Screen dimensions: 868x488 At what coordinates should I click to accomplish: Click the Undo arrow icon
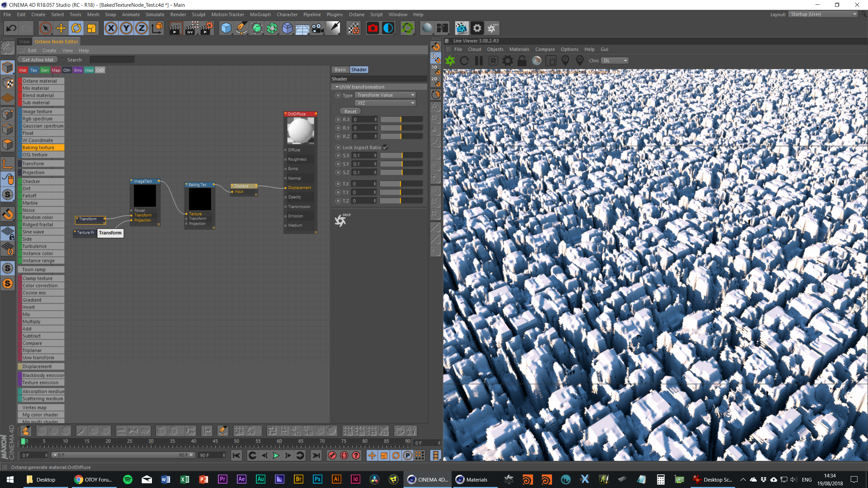(11, 28)
